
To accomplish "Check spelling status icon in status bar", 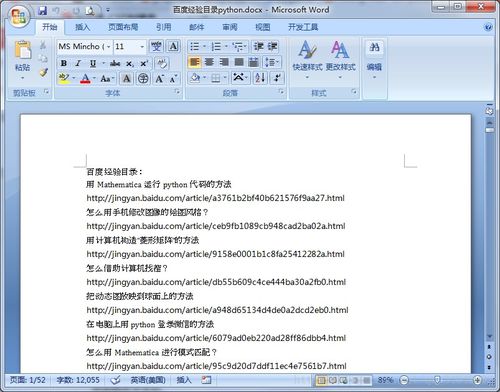I will coord(115,380).
